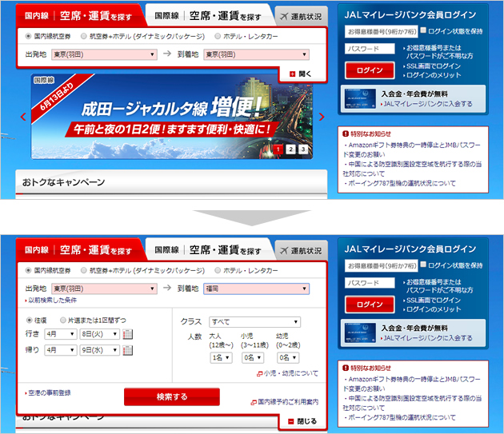Select ホテル・レンタカー radio in lower expanded form
Viewport: 504px width, 434px height.
pos(218,270)
